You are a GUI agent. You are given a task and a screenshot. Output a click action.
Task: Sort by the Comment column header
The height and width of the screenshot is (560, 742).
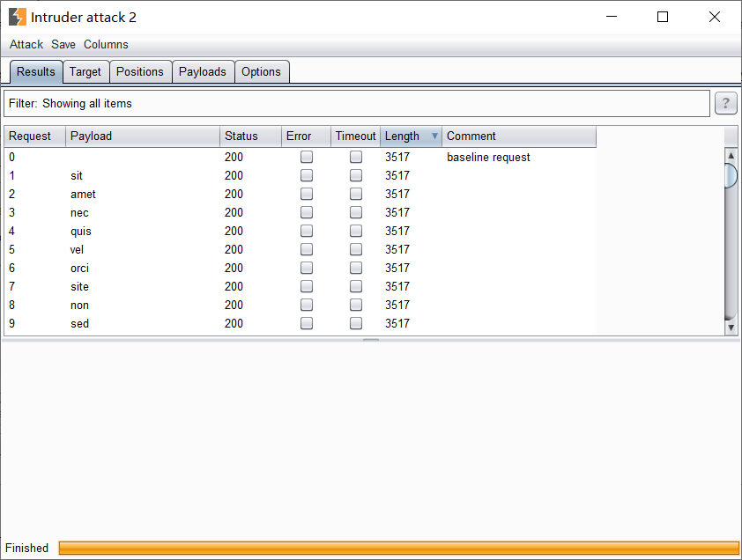pos(519,136)
